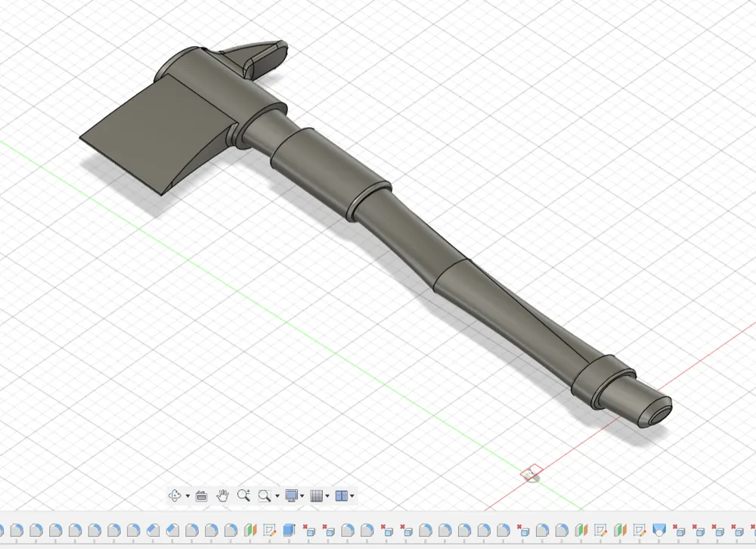Expand the Viewports dropdown arrow

tap(352, 496)
